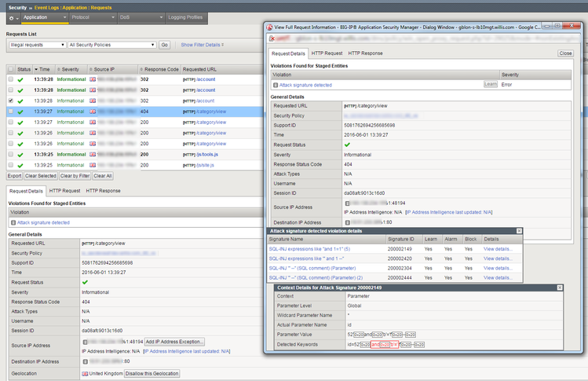
Task: Click Disallow this Geolocation button
Action: coord(153,372)
